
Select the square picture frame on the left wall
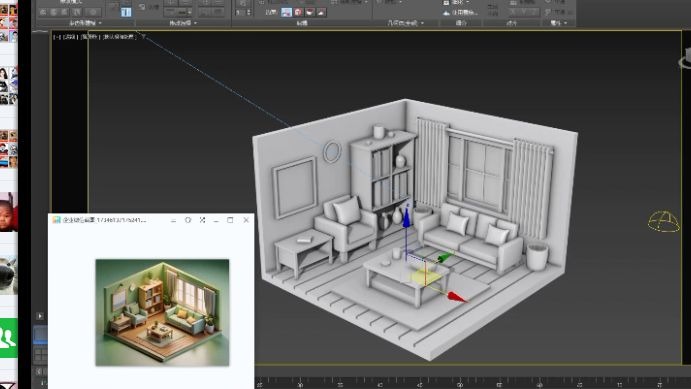click(x=294, y=187)
